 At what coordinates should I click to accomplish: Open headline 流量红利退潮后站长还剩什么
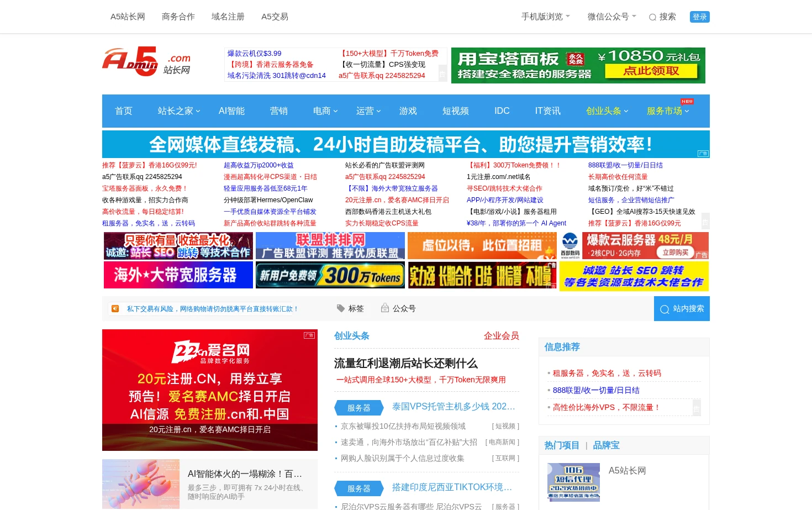coord(406,364)
